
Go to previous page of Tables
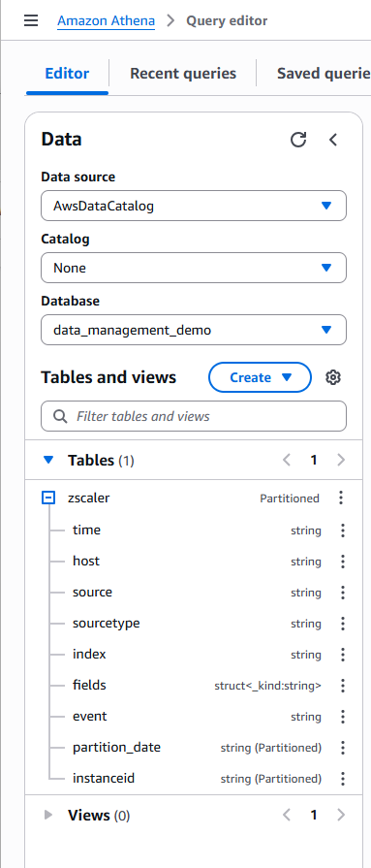[287, 460]
